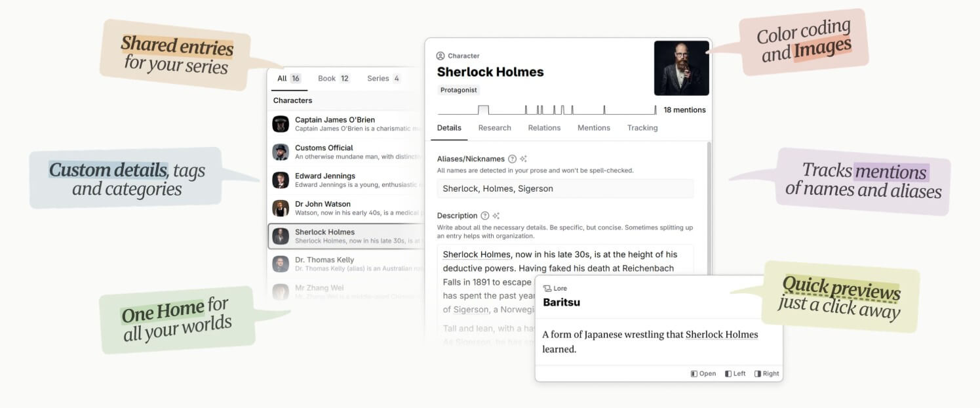Switch to the Book tab

[x=334, y=79]
